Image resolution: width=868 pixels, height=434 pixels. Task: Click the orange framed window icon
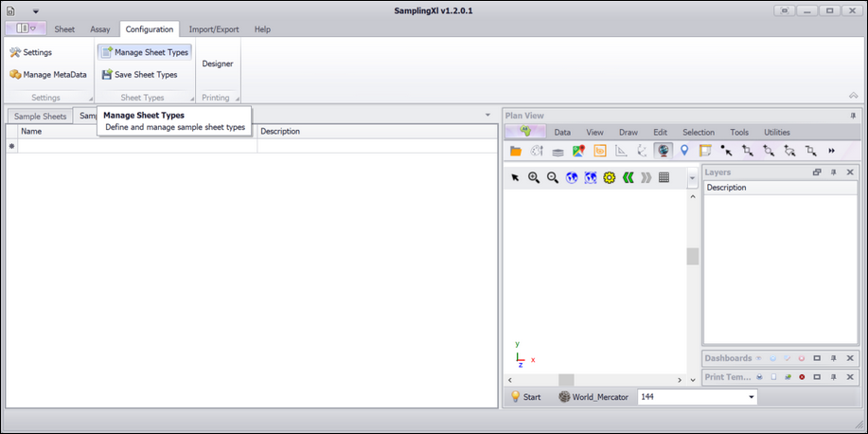tap(705, 151)
